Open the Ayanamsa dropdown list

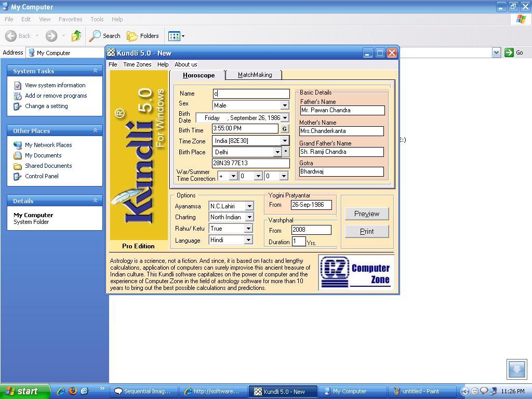[x=249, y=206]
